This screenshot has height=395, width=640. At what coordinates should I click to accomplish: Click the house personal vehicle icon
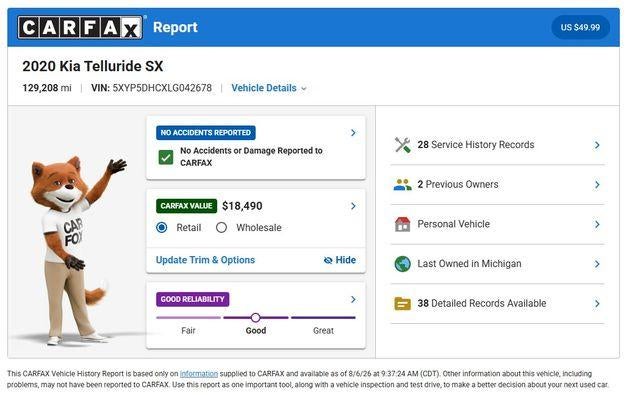[402, 224]
